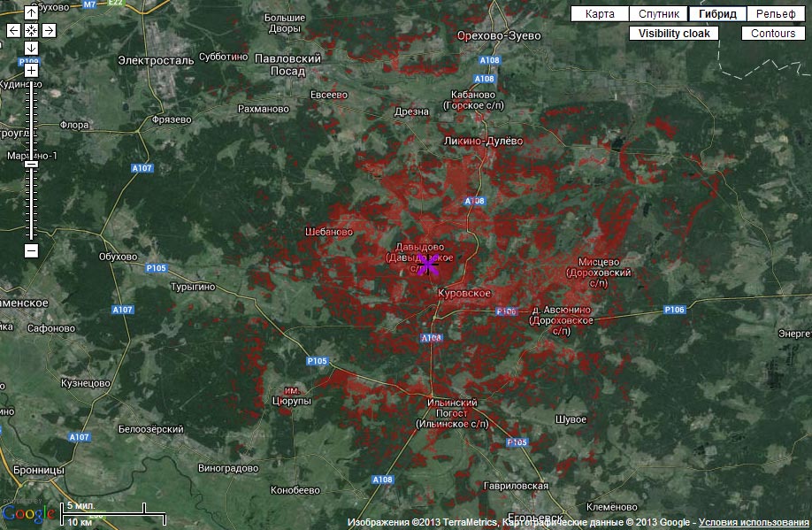Select the Гибрид hybrid view

coord(717,14)
